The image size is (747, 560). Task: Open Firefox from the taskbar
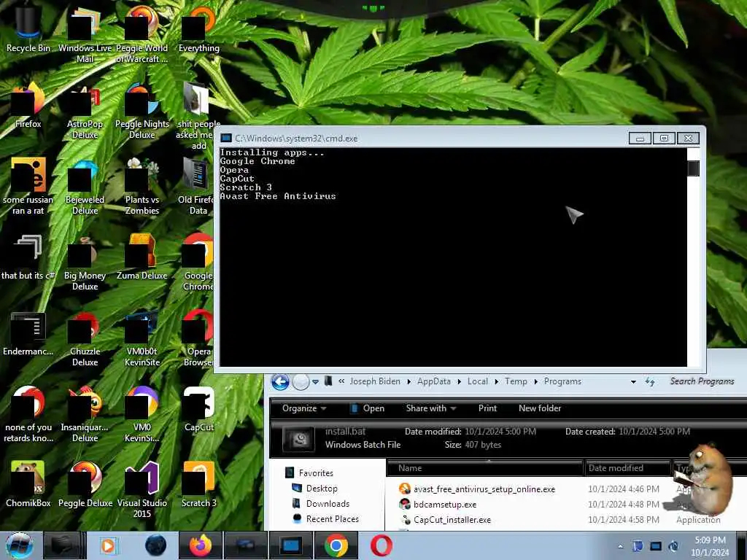point(201,545)
